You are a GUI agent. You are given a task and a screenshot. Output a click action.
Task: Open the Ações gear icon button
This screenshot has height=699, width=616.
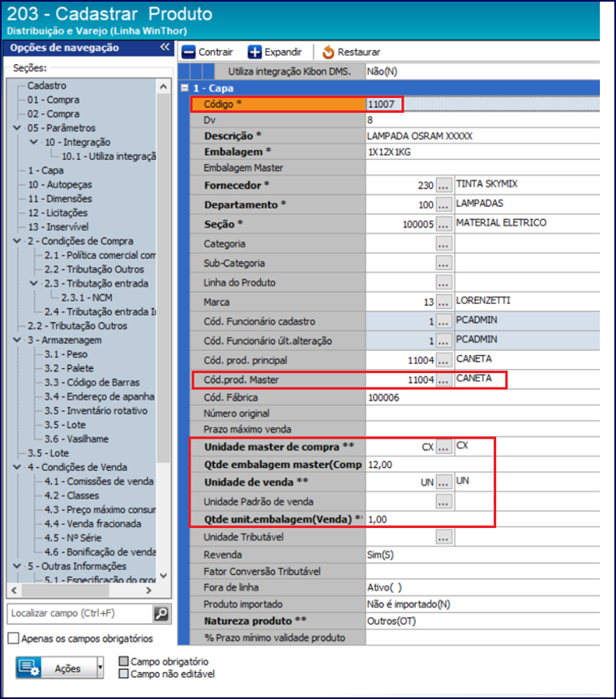(28, 667)
